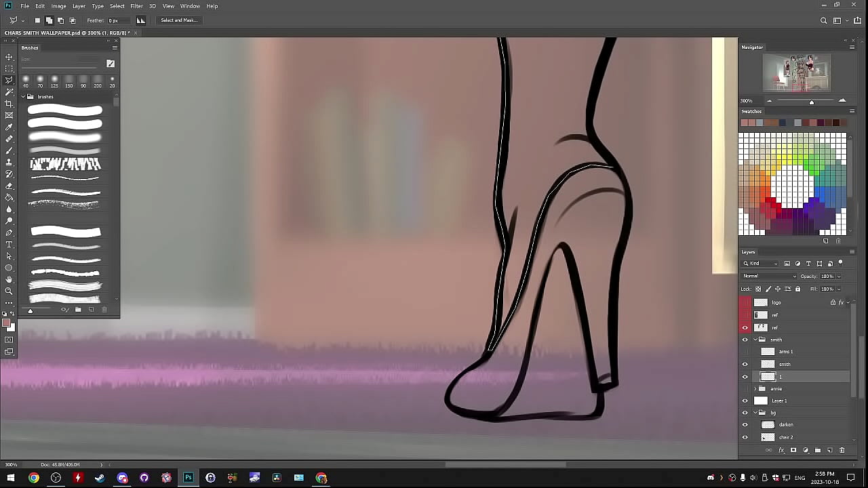Hide the smith group eye icon

[x=745, y=340]
